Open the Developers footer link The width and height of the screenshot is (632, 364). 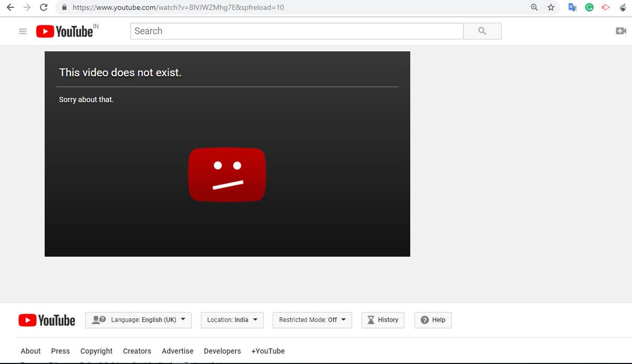coord(222,351)
